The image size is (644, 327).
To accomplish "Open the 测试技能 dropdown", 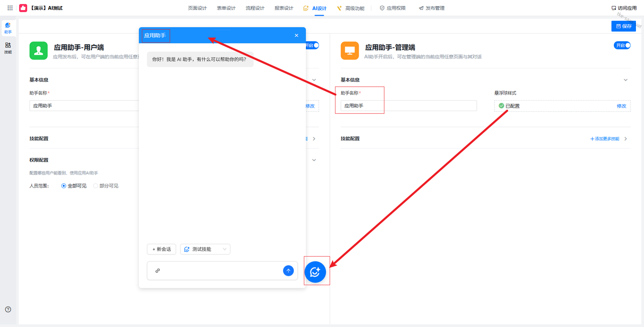I will 205,249.
